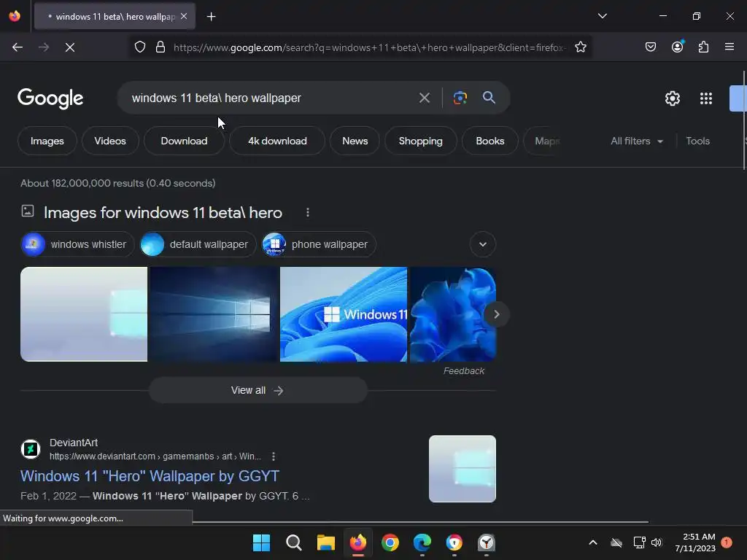This screenshot has height=560, width=747.
Task: Open Google quick settings gear
Action: pyautogui.click(x=672, y=98)
